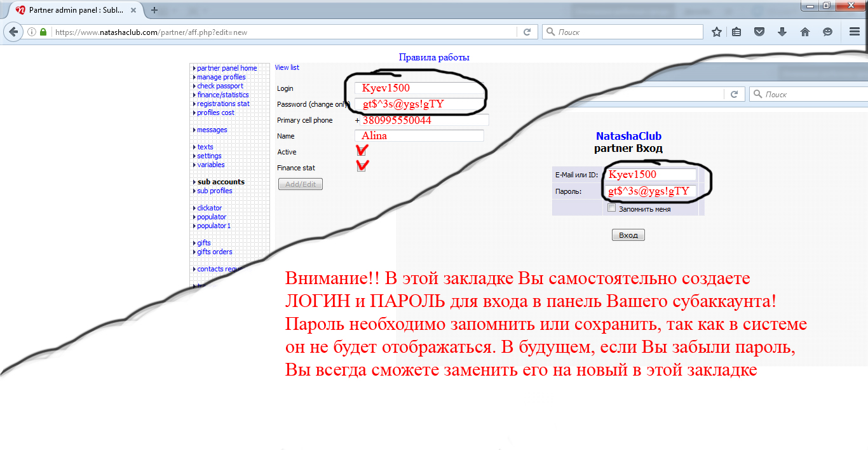Open manage profiles in the sidebar
The image size is (868, 450).
221,77
